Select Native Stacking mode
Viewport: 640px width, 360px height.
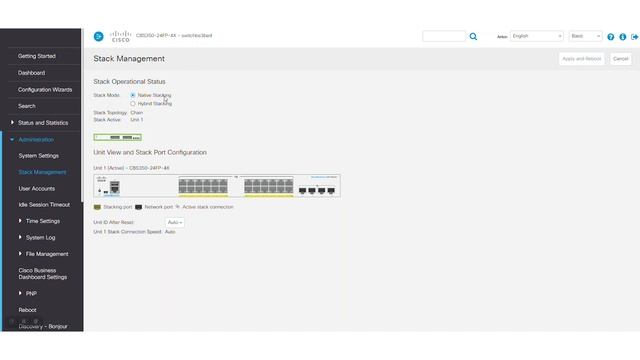pos(133,95)
